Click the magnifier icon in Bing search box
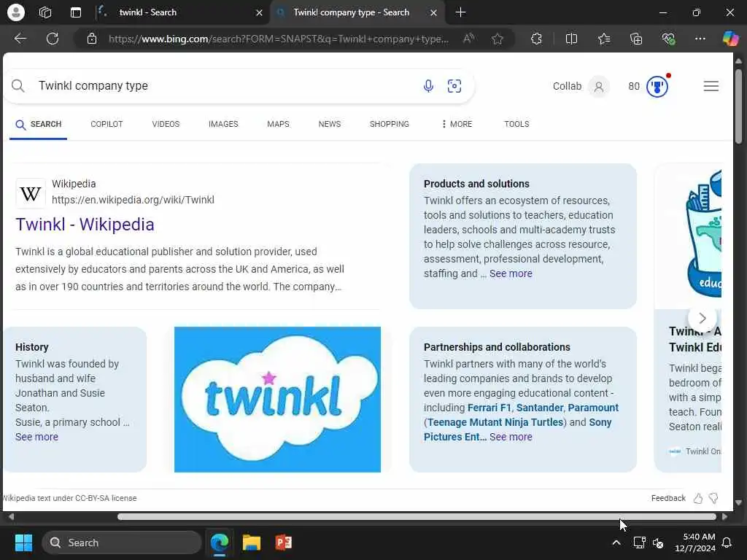Screen dimensions: 747x560 tap(18, 86)
